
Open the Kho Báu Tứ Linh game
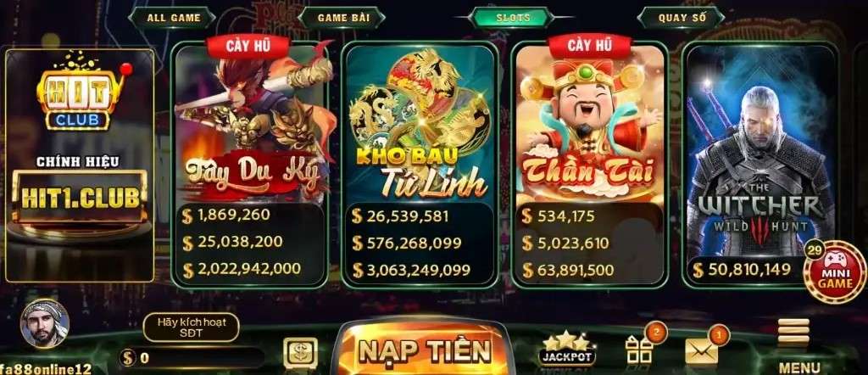[419, 165]
